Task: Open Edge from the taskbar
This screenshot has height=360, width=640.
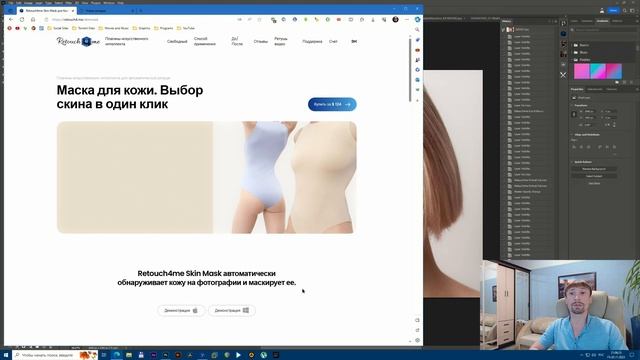Action: pyautogui.click(x=116, y=355)
